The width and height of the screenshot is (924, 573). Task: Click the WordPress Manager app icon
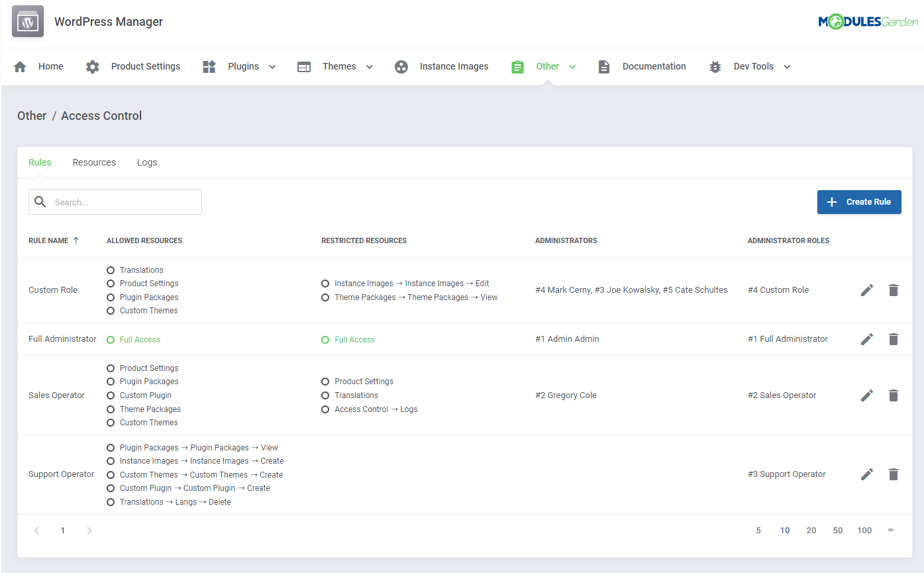coord(26,21)
